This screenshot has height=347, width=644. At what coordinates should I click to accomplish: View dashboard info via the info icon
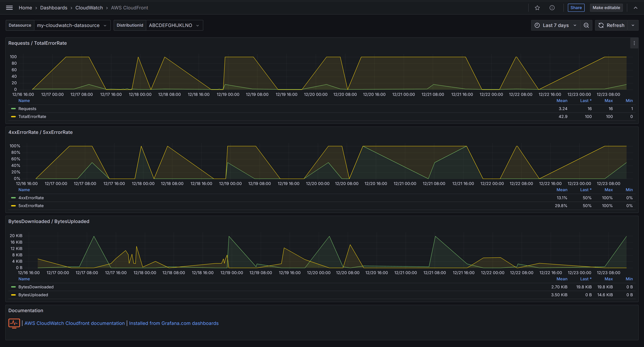tap(552, 7)
